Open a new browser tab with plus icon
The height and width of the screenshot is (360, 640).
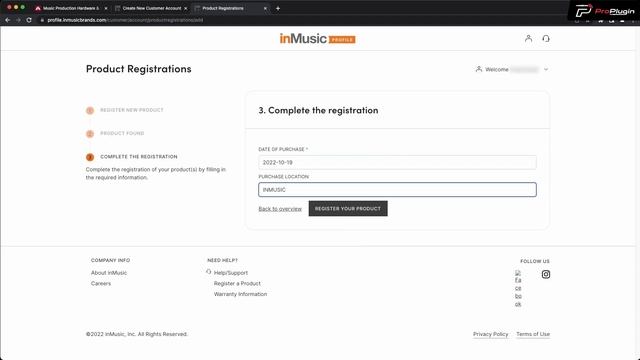tap(278, 8)
